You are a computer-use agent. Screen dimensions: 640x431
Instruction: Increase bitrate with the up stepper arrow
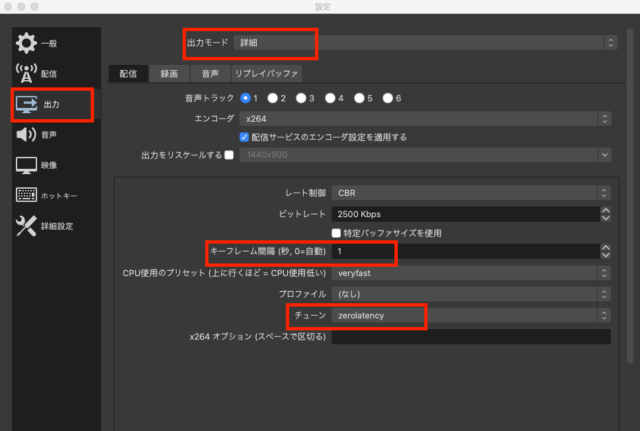(x=606, y=210)
